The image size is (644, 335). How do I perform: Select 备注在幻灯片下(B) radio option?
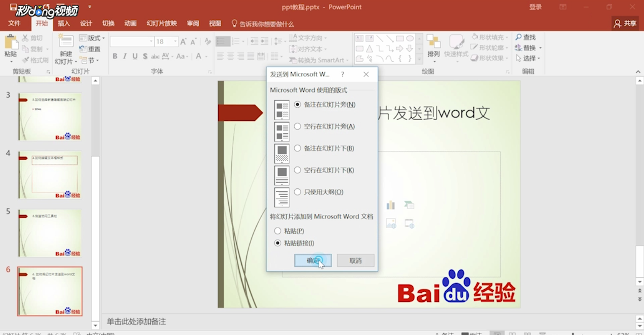324,148
